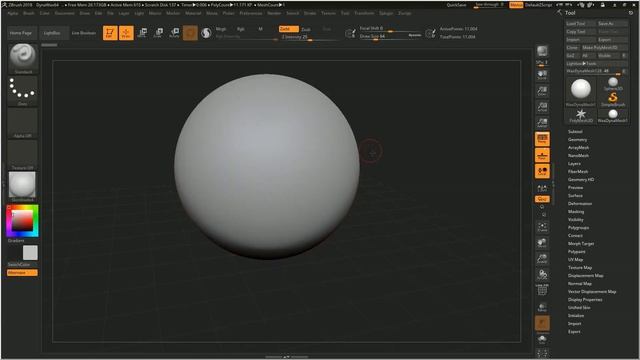640x360 pixels.
Task: Toggle Solo mode button
Action: (x=542, y=339)
